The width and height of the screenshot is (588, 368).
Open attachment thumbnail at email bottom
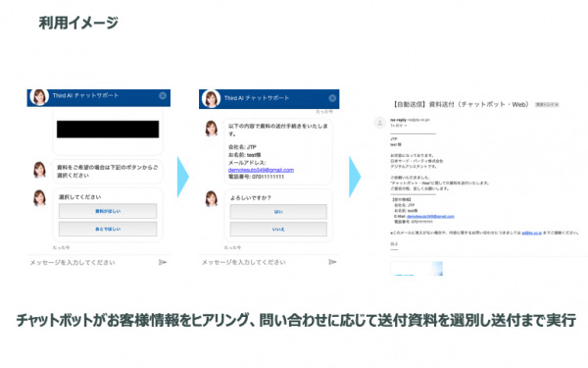coord(416,269)
